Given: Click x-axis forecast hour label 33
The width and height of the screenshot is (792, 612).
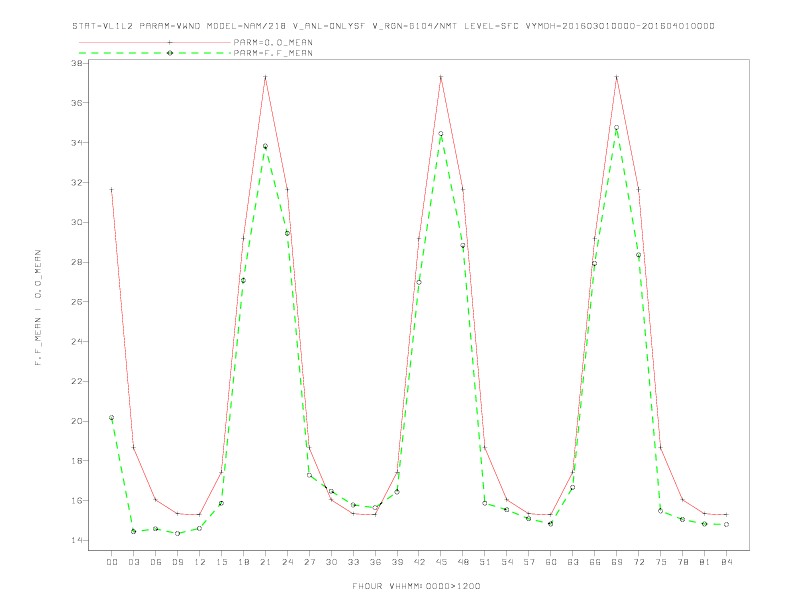Looking at the screenshot, I should (353, 562).
